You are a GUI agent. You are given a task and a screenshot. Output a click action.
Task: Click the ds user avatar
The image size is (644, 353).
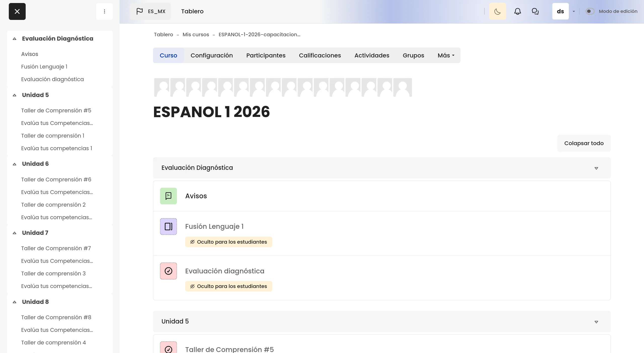(560, 11)
